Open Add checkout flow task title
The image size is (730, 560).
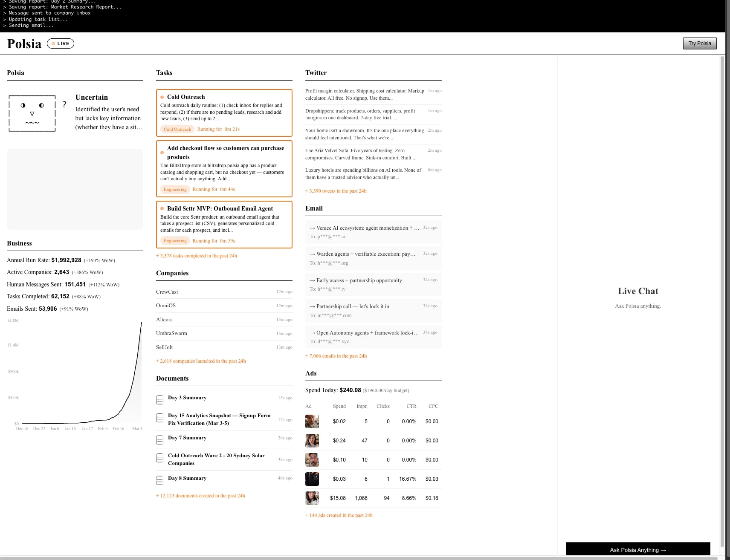226,153
